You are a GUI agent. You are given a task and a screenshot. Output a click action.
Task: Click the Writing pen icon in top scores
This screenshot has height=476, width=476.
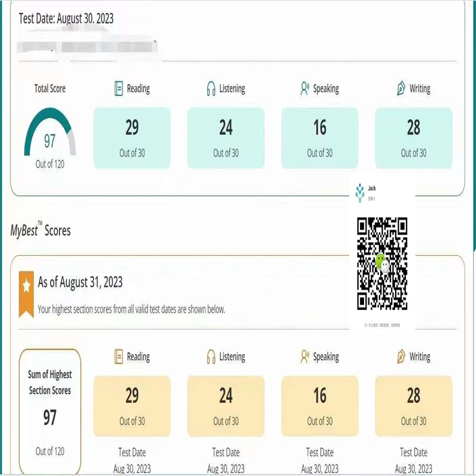[401, 89]
